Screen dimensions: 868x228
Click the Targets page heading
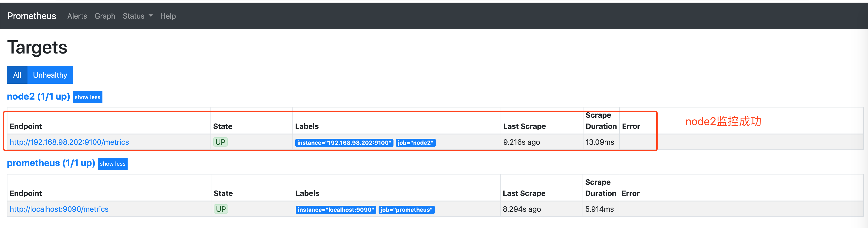coord(37,47)
